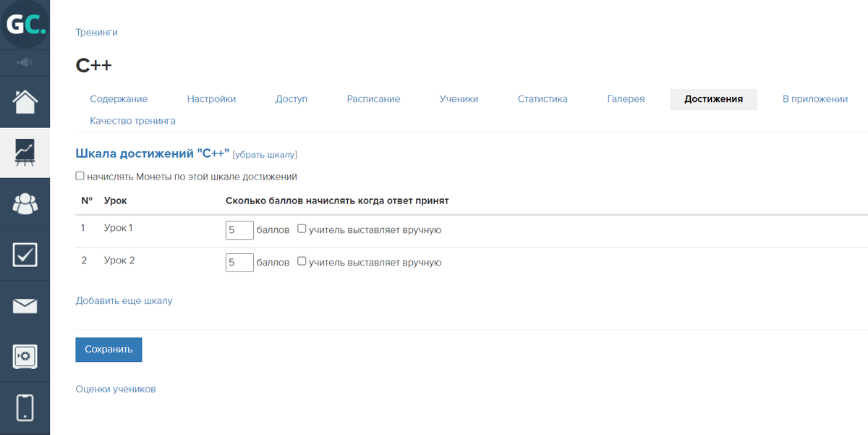This screenshot has height=435, width=868.
Task: Click the Урок 1 row name
Action: pos(119,228)
